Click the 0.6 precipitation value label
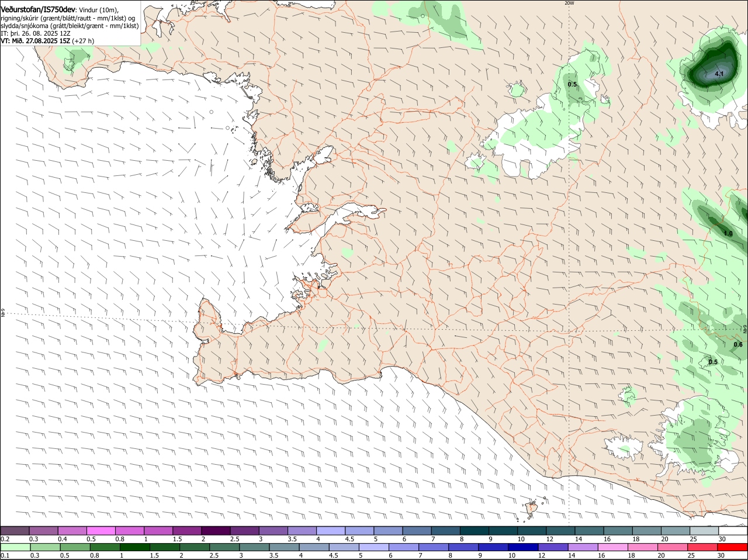 [x=738, y=345]
